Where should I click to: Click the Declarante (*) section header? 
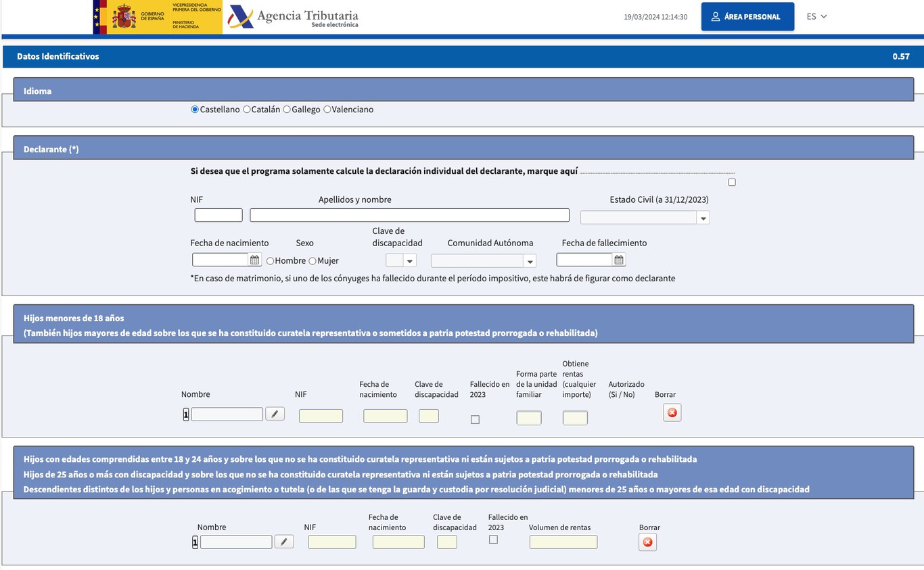[x=463, y=149]
